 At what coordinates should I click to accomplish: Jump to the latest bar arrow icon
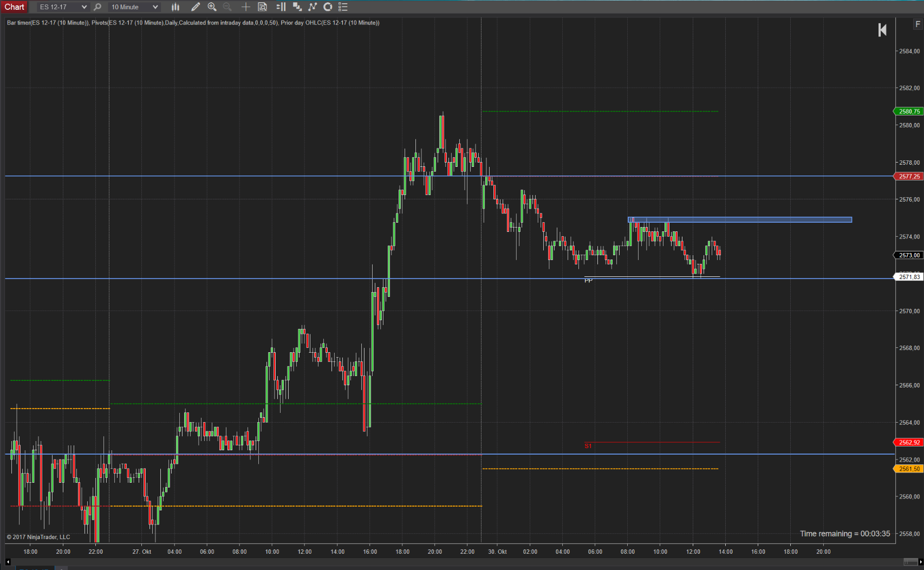882,30
